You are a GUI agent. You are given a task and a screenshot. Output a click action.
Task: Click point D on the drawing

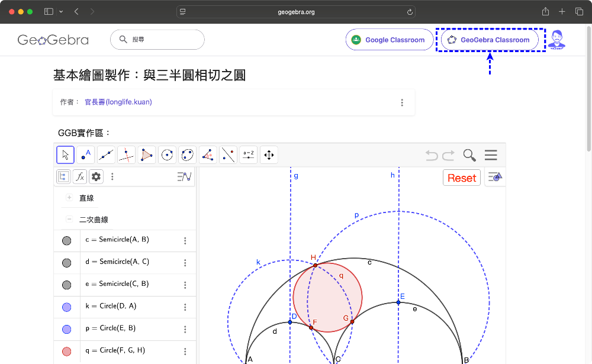click(290, 322)
